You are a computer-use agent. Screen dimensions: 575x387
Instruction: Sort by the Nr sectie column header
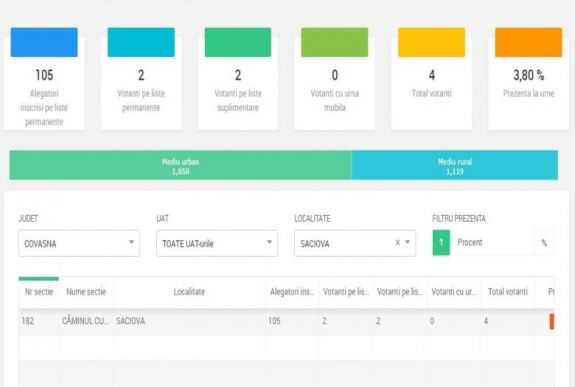39,292
